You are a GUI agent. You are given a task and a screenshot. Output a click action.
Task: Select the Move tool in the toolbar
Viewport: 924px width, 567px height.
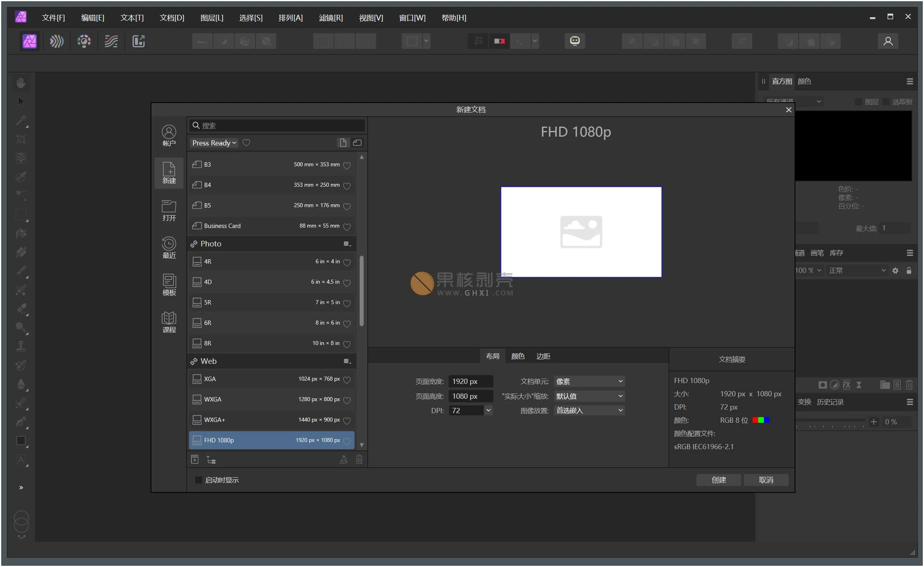(21, 101)
